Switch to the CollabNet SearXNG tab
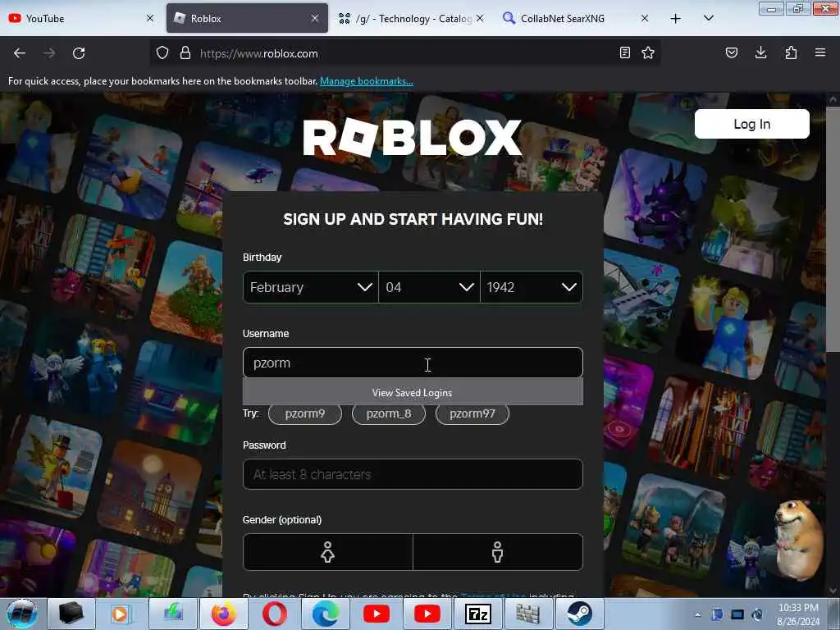840x630 pixels. (576, 18)
